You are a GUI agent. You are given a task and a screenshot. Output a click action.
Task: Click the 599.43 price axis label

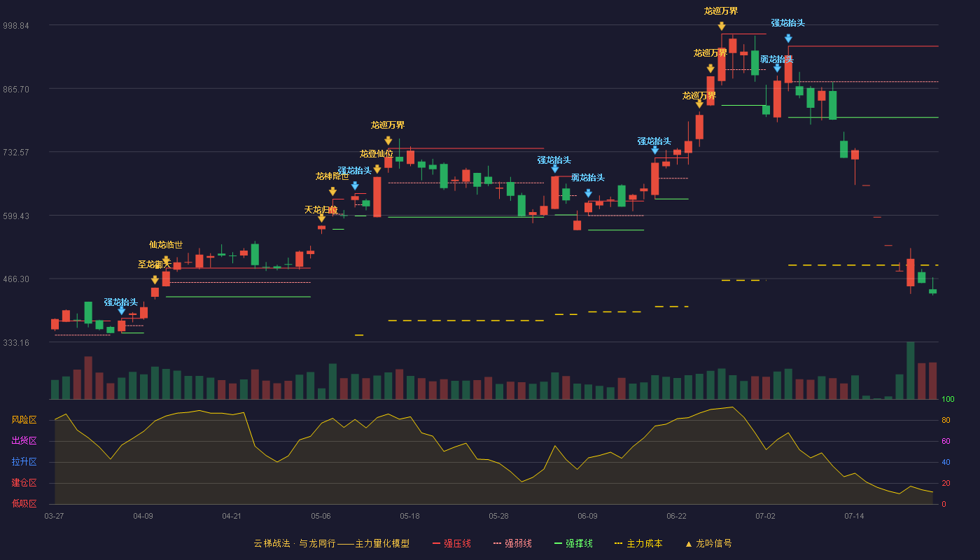tap(15, 216)
